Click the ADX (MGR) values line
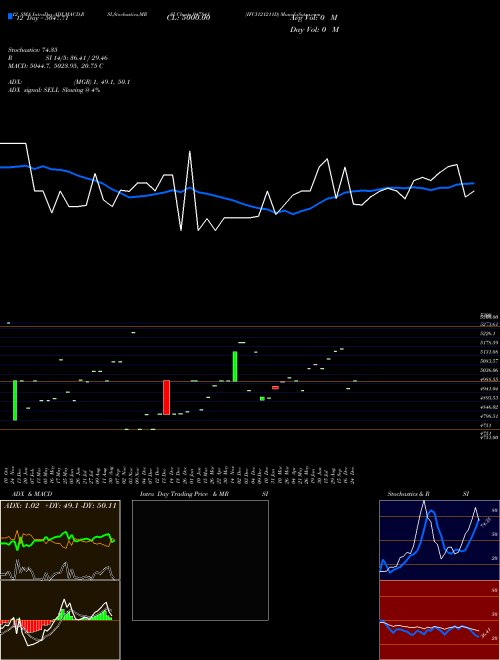Screen dimensions: 500x660 tap(69, 82)
